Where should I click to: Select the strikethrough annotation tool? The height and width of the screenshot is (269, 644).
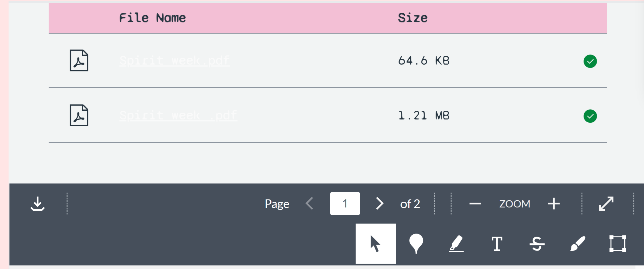coord(537,244)
